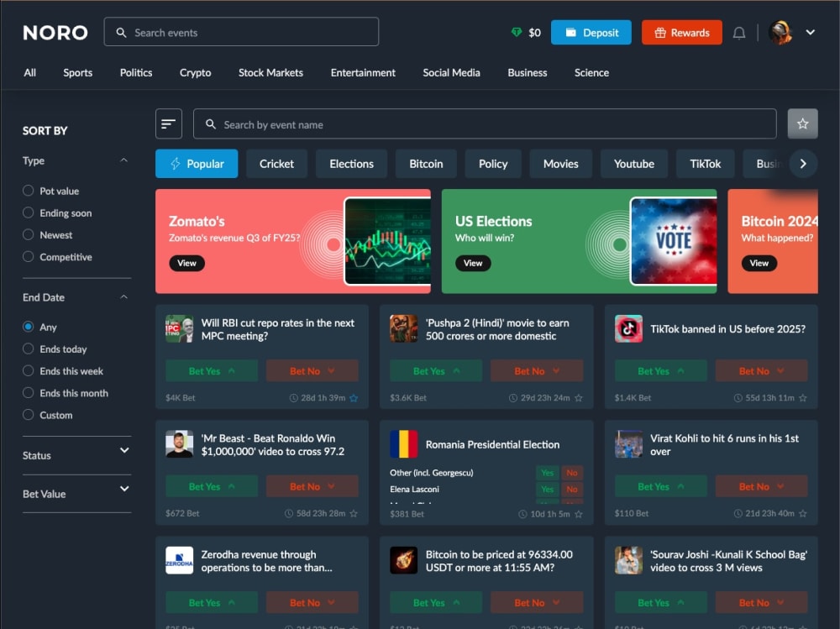Click the Rewards button
Viewport: 840px width, 629px height.
coord(681,33)
